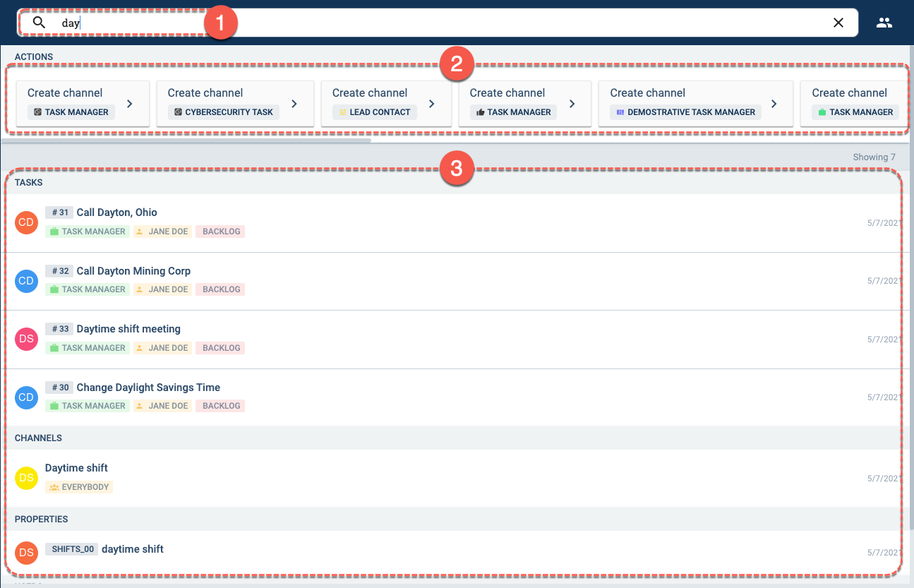The image size is (914, 588).
Task: Click TASK MANAGER tag on Change Daylight Savings Time
Action: [88, 406]
